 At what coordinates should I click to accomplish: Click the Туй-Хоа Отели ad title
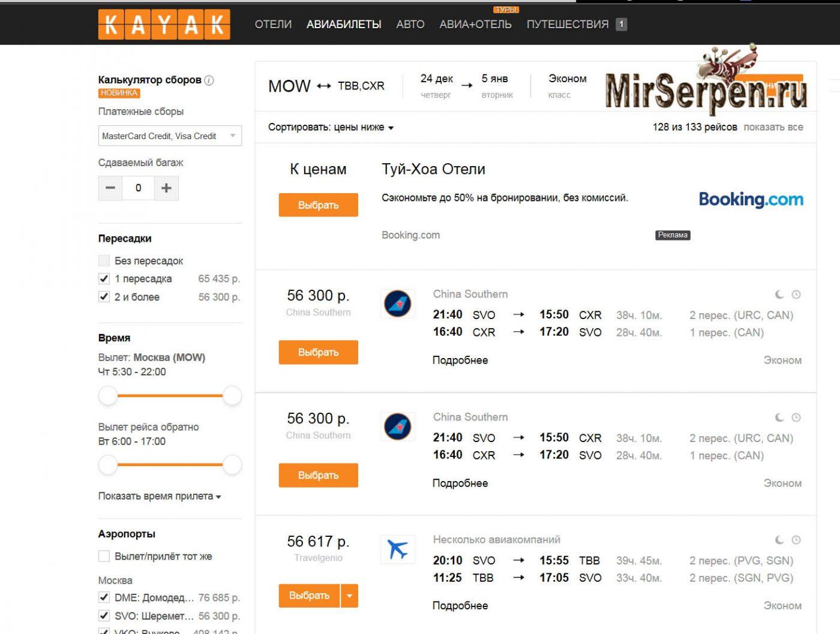pyautogui.click(x=433, y=169)
